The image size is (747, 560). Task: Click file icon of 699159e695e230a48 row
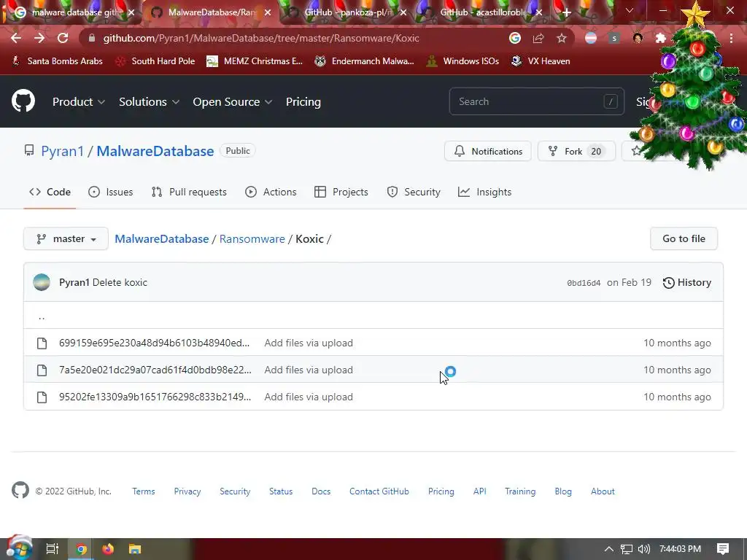click(x=42, y=343)
